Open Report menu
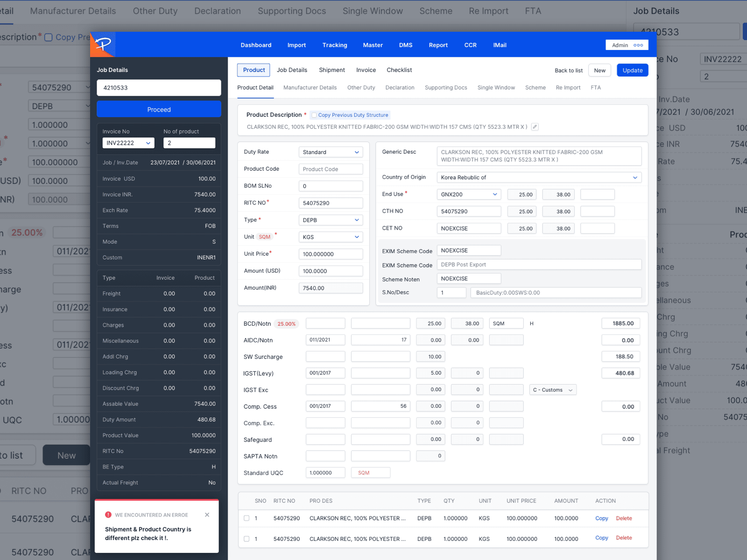Image resolution: width=747 pixels, height=560 pixels. (438, 45)
